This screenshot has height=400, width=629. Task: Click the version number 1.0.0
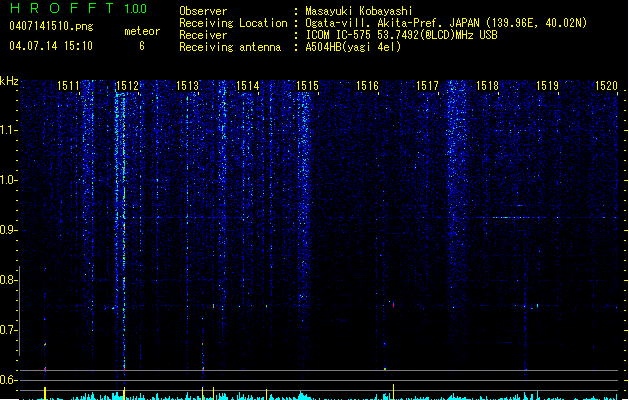click(x=136, y=9)
